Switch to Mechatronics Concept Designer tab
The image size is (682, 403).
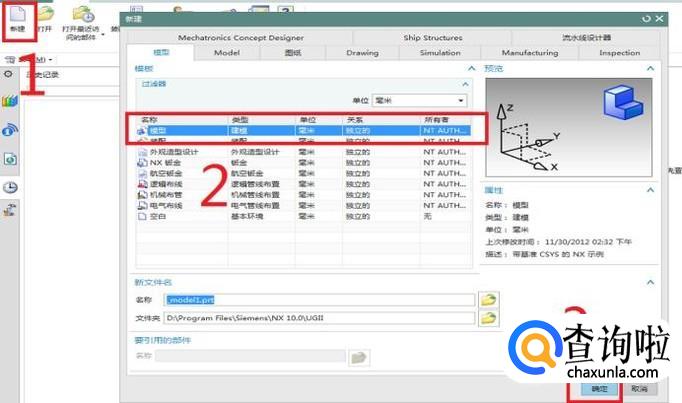click(x=241, y=38)
